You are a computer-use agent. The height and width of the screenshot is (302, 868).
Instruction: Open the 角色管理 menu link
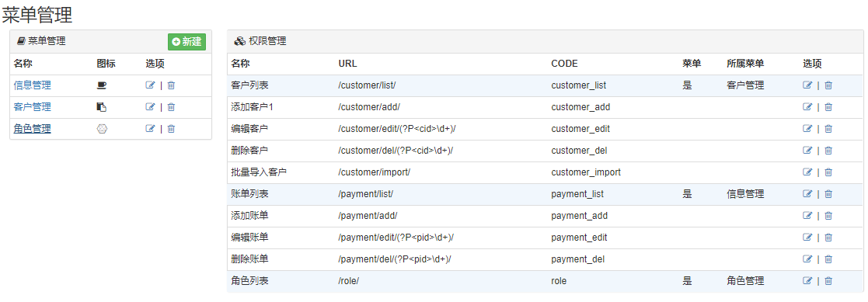33,128
